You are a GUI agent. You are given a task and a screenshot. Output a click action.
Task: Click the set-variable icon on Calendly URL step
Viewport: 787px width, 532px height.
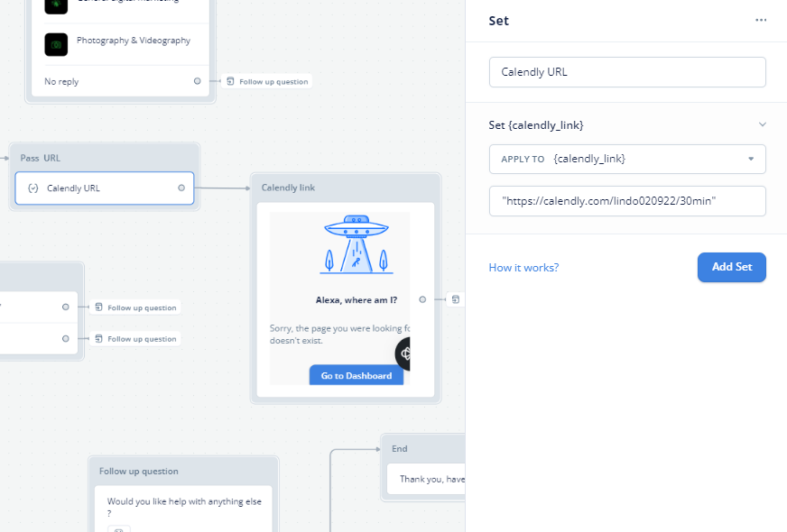tap(33, 188)
